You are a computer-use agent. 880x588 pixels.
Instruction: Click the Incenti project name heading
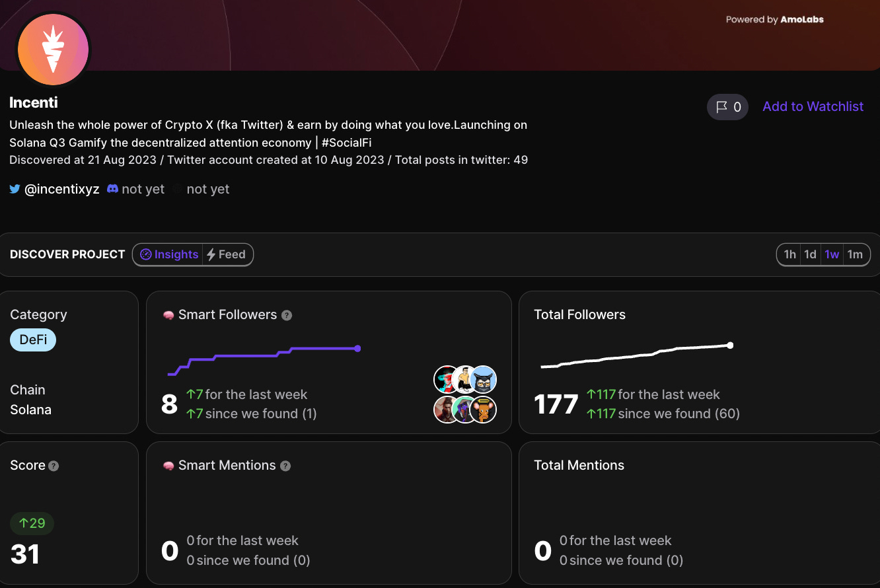point(34,102)
